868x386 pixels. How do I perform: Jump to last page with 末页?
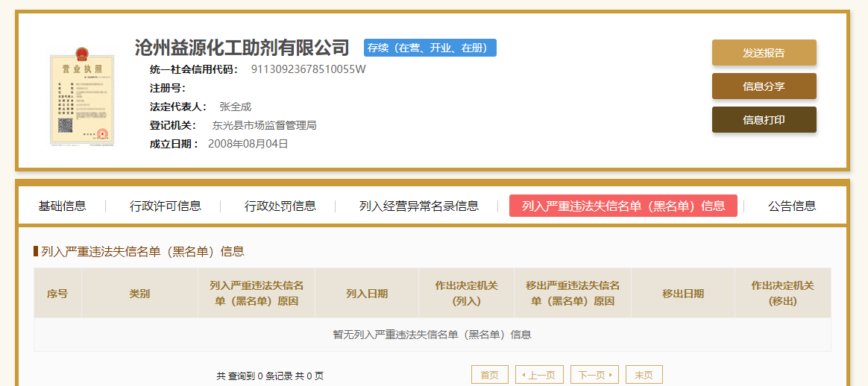(x=644, y=375)
